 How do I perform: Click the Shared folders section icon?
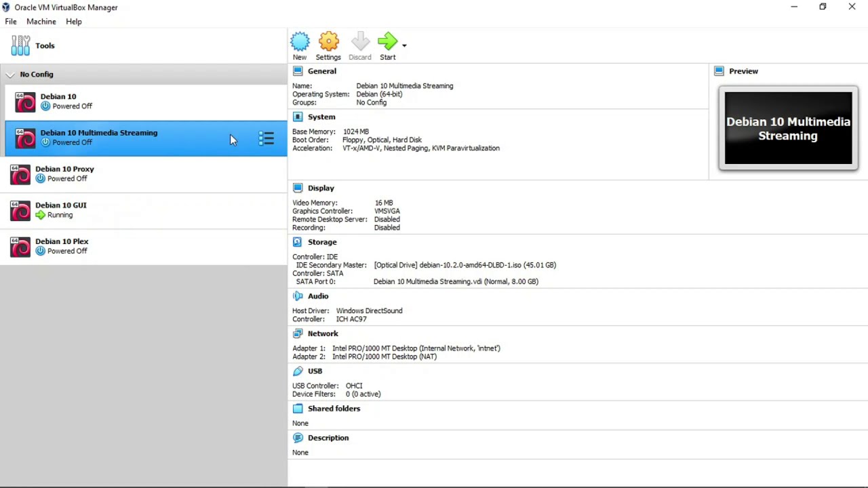(298, 409)
